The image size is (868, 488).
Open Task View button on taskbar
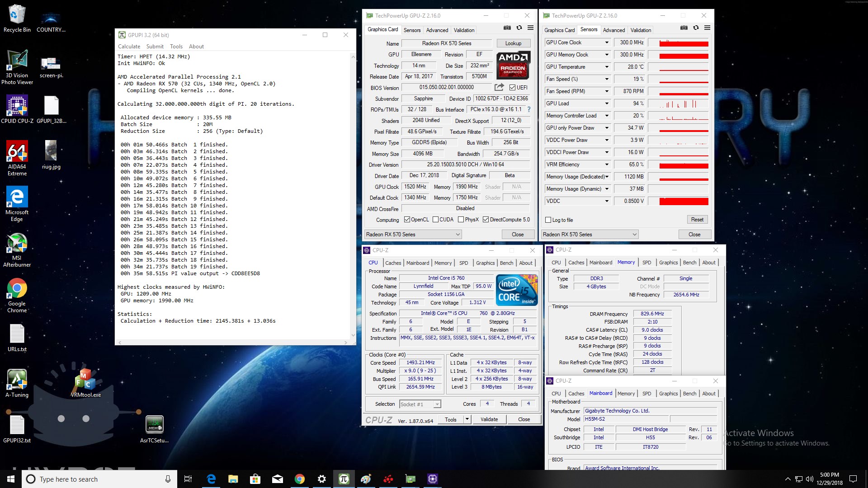(188, 479)
